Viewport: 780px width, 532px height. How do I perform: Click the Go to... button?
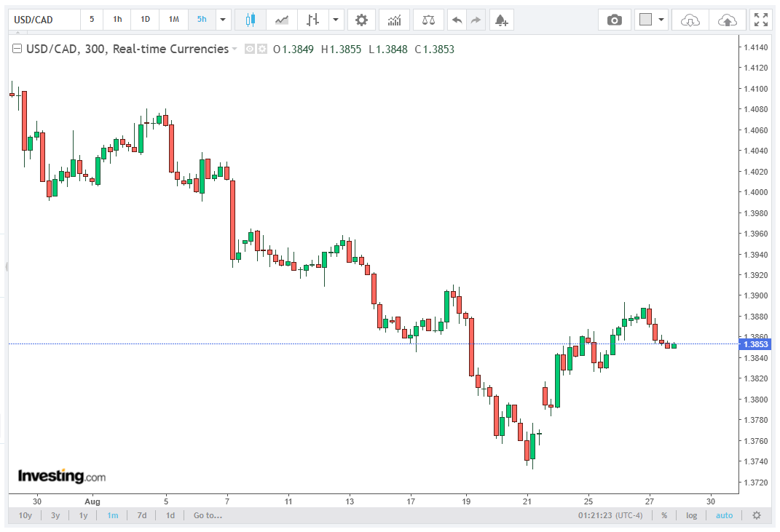(x=208, y=515)
